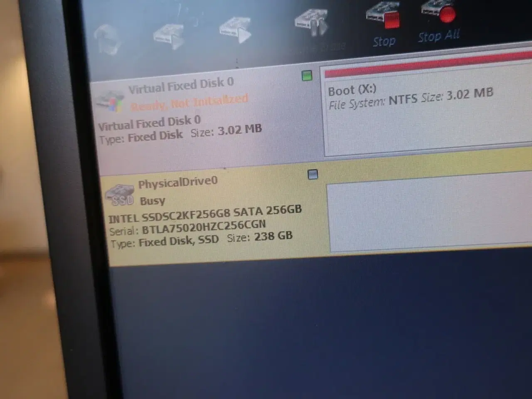The width and height of the screenshot is (532, 399).
Task: Click the red square Stop disk icon
Action: [x=383, y=17]
